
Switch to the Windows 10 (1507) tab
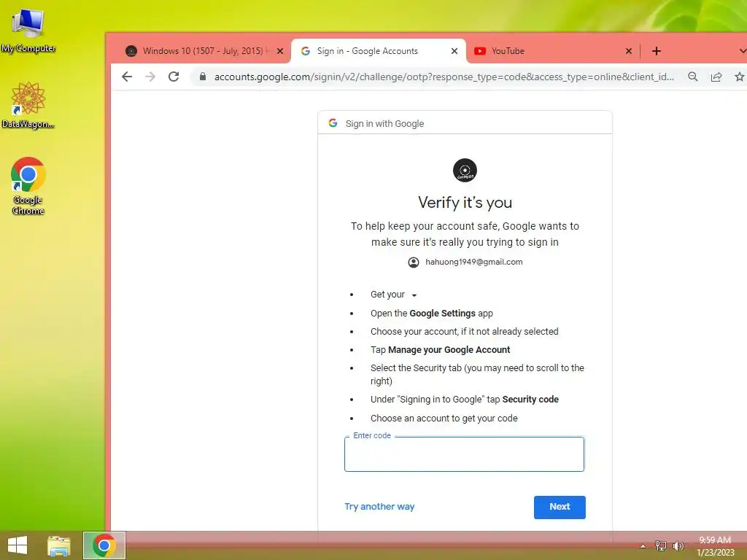click(204, 51)
